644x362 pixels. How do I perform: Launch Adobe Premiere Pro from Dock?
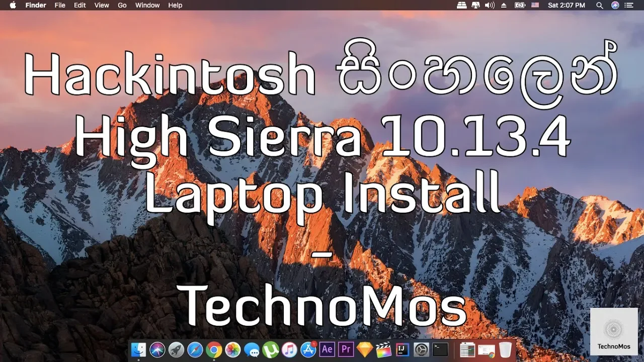(x=346, y=349)
